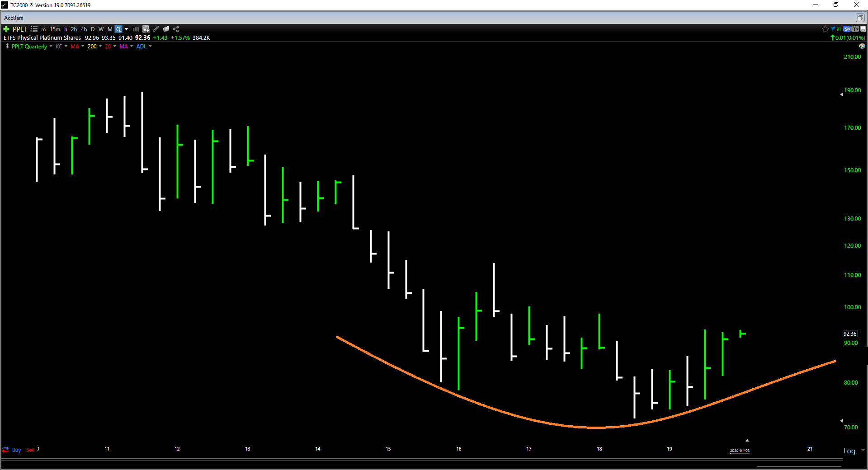
Task: Click the PPLT ticker symbol
Action: point(20,29)
